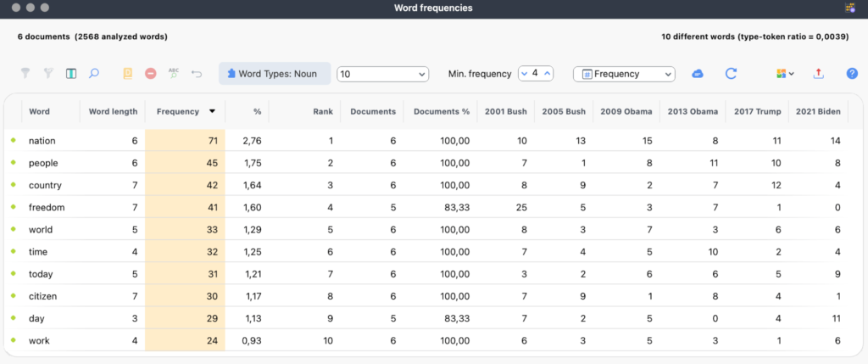Select the word "nation" in the table
This screenshot has height=364, width=868.
click(42, 141)
